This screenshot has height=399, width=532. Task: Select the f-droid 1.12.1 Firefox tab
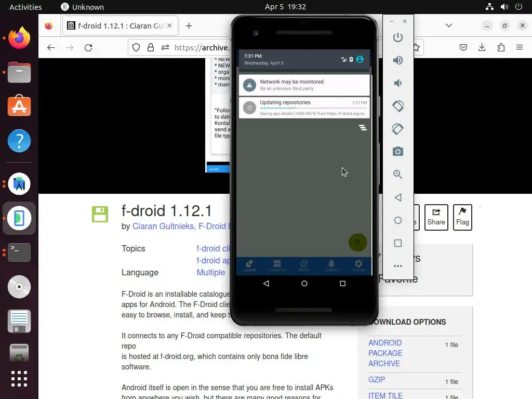pos(120,26)
